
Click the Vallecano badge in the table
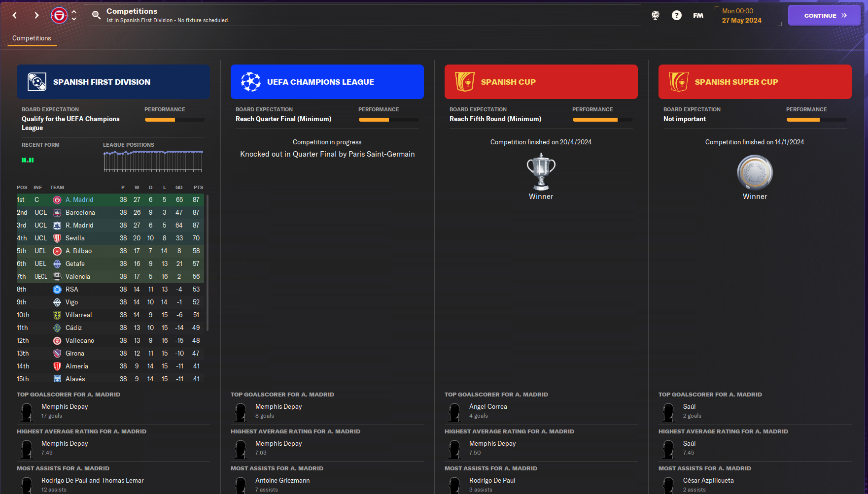[x=57, y=341]
